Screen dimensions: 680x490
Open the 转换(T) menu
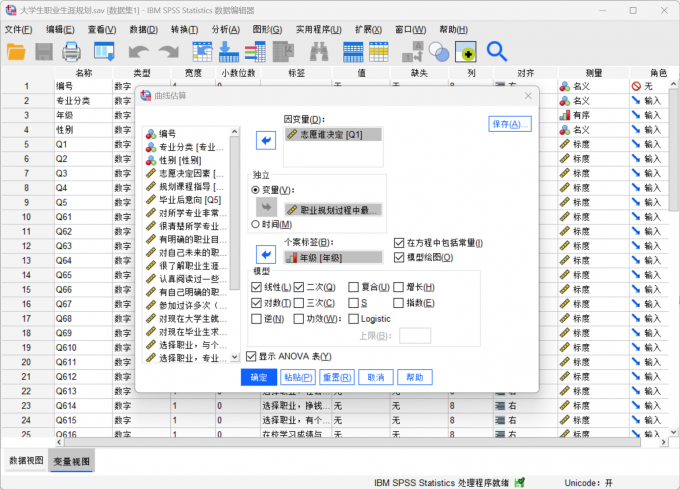click(185, 29)
